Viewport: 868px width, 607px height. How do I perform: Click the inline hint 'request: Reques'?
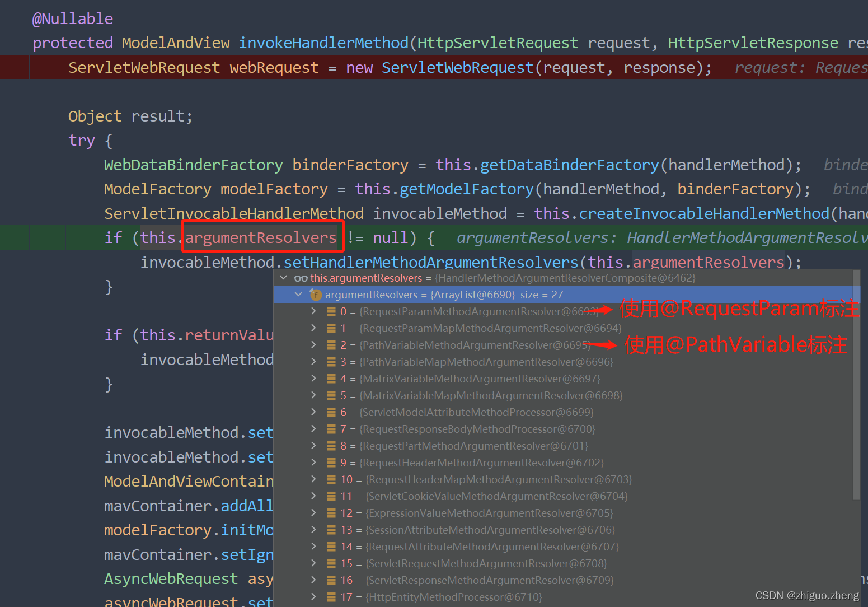coord(801,68)
